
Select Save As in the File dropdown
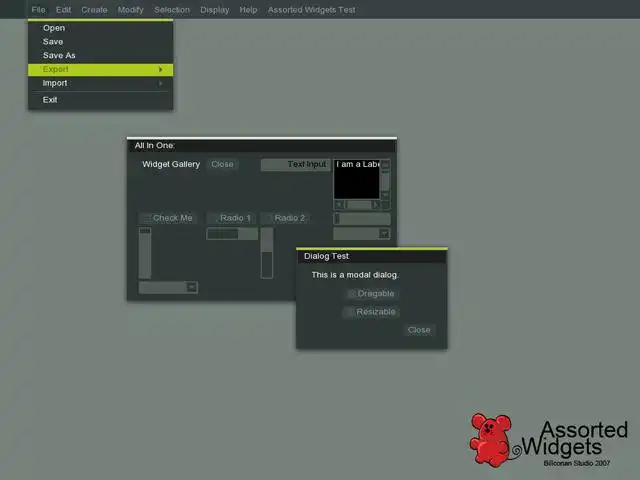(100, 56)
